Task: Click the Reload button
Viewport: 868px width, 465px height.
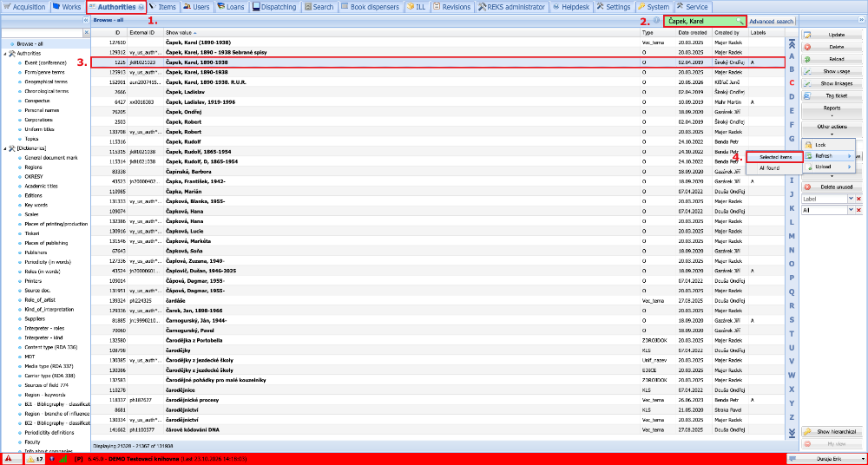Action: 832,59
